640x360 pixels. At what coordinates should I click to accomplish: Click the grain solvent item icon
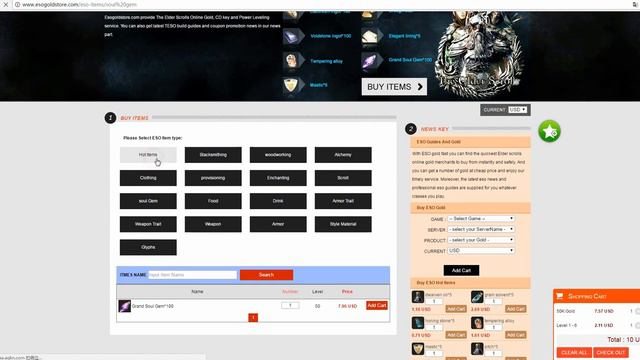point(477,297)
